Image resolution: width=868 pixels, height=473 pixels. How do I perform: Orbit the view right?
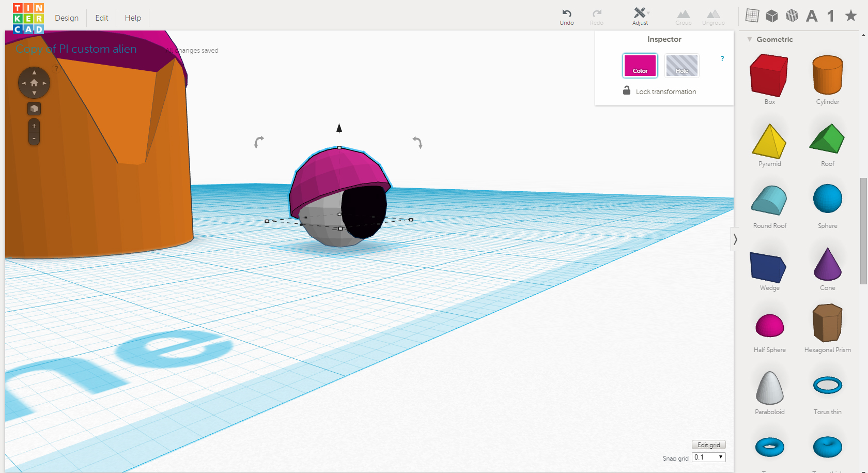tap(44, 83)
